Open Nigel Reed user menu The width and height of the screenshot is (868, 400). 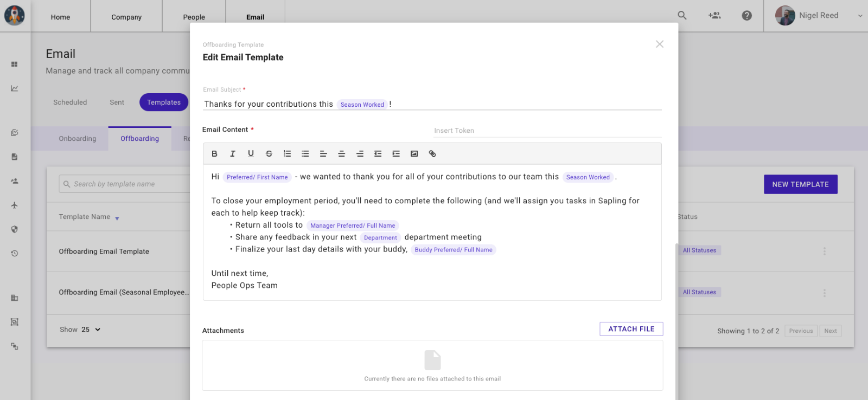(x=818, y=16)
